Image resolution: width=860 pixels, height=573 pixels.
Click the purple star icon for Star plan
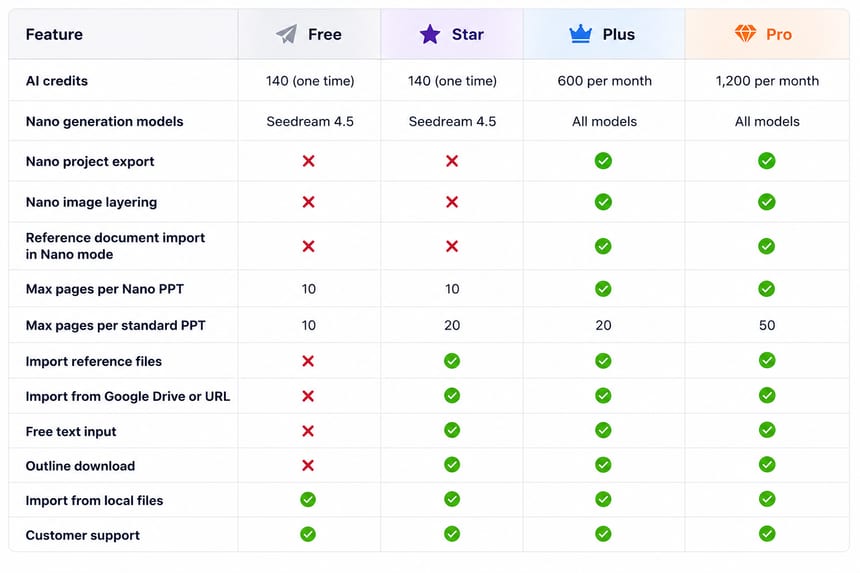pyautogui.click(x=430, y=34)
